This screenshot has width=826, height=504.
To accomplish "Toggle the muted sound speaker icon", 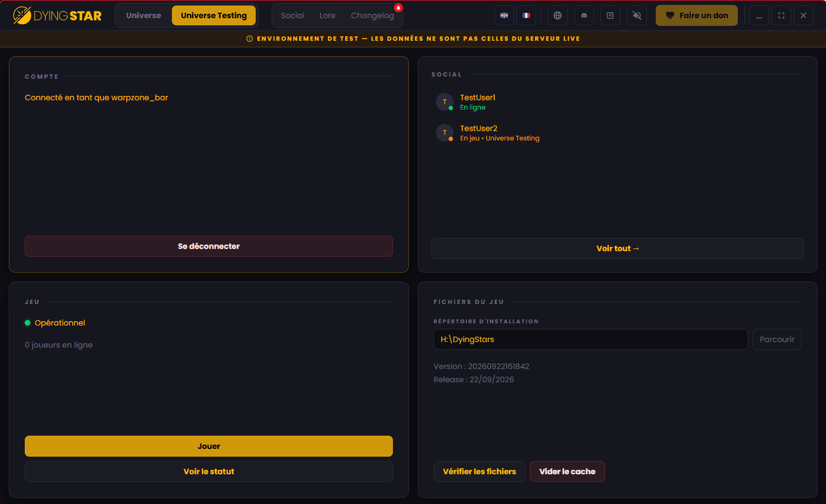I will (x=637, y=15).
